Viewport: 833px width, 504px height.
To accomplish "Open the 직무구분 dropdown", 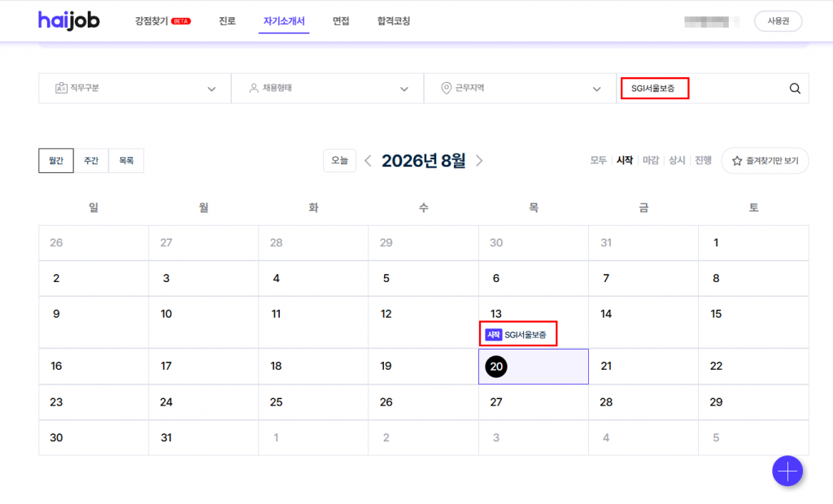I will pyautogui.click(x=135, y=88).
